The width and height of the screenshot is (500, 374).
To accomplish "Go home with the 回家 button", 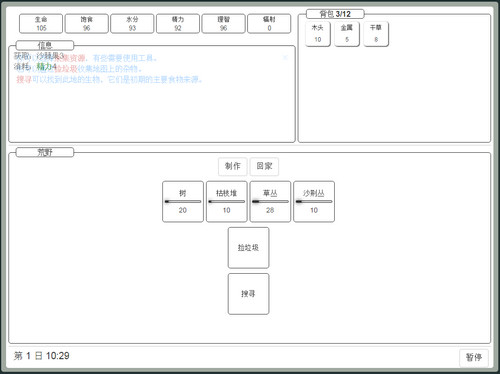I will pyautogui.click(x=264, y=166).
